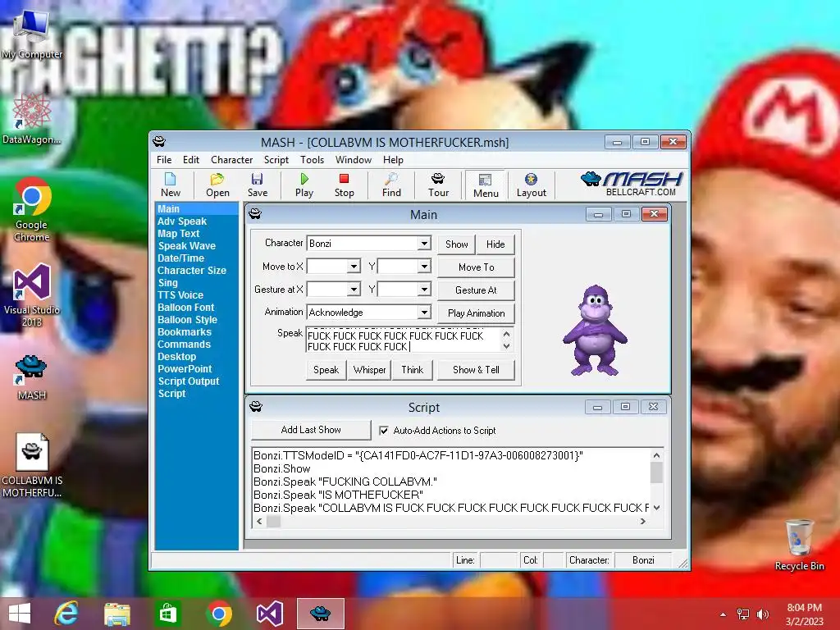Open the Window menu
This screenshot has height=630, width=840.
(353, 160)
